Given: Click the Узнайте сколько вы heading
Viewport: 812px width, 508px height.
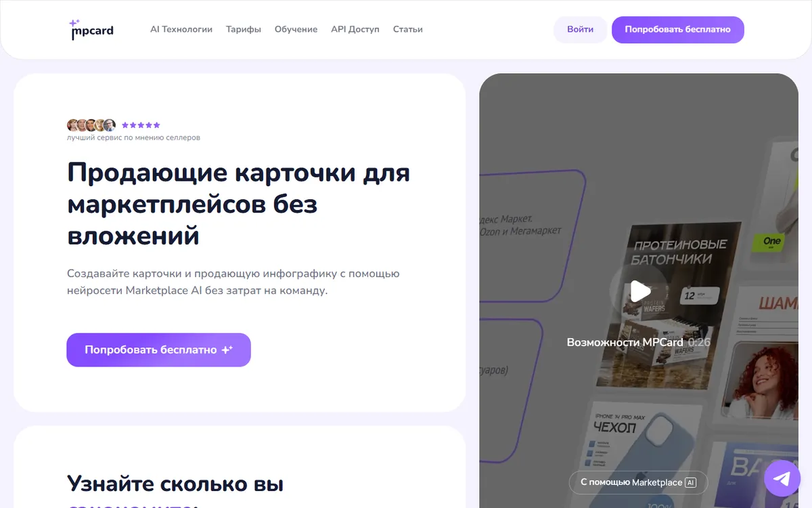Looking at the screenshot, I should (x=175, y=484).
